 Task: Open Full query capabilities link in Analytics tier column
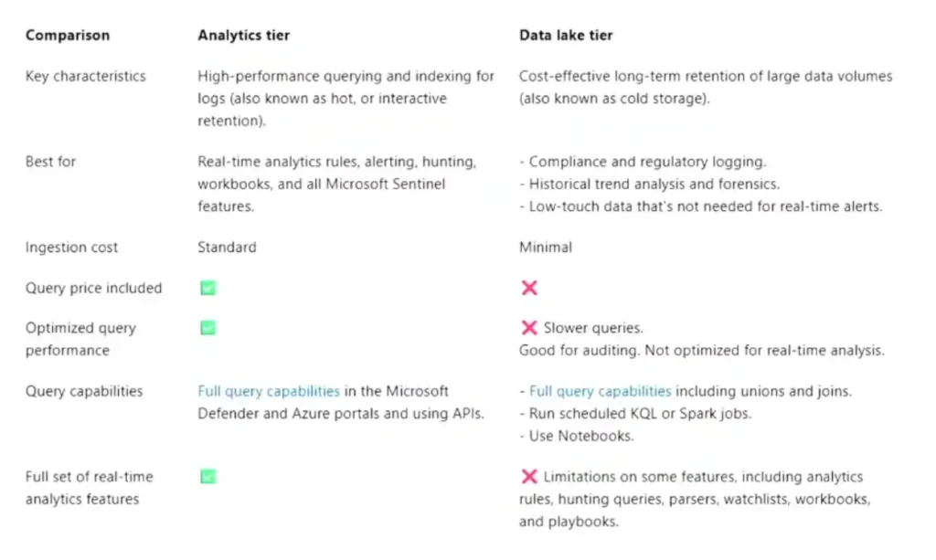269,391
